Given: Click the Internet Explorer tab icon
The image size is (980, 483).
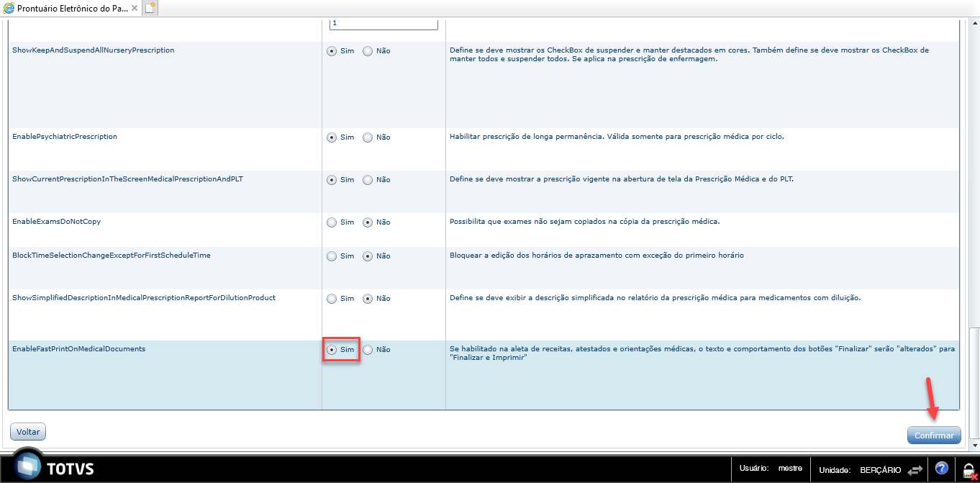Looking at the screenshot, I should (9, 9).
